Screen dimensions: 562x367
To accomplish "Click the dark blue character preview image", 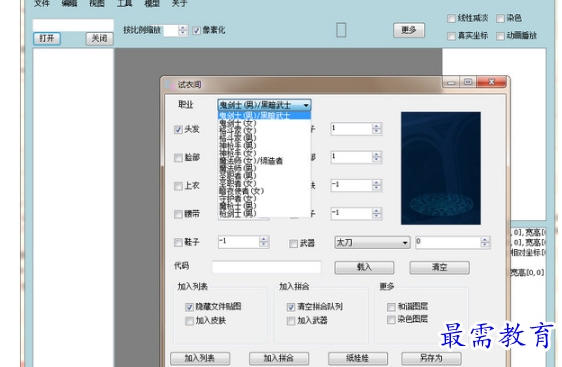I will [441, 168].
